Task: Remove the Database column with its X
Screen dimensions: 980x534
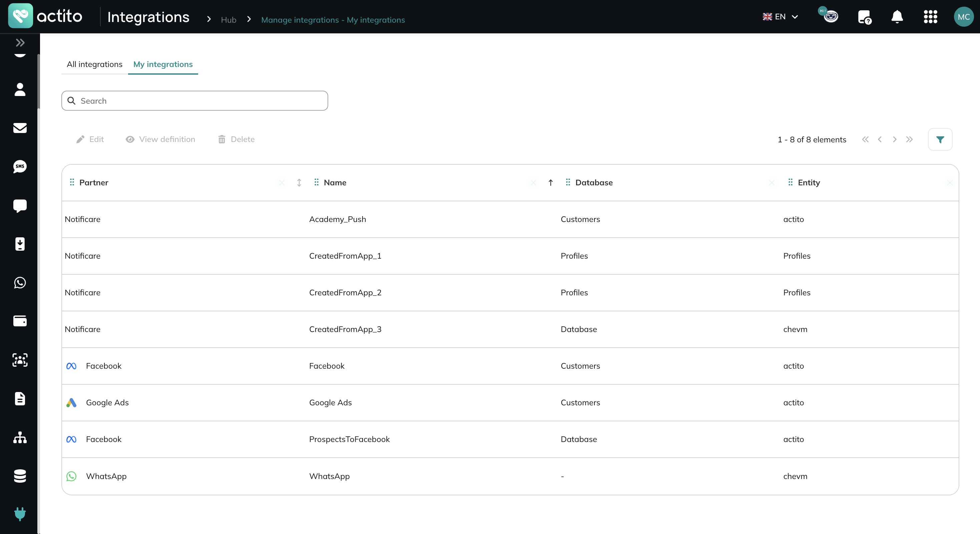Action: (772, 183)
